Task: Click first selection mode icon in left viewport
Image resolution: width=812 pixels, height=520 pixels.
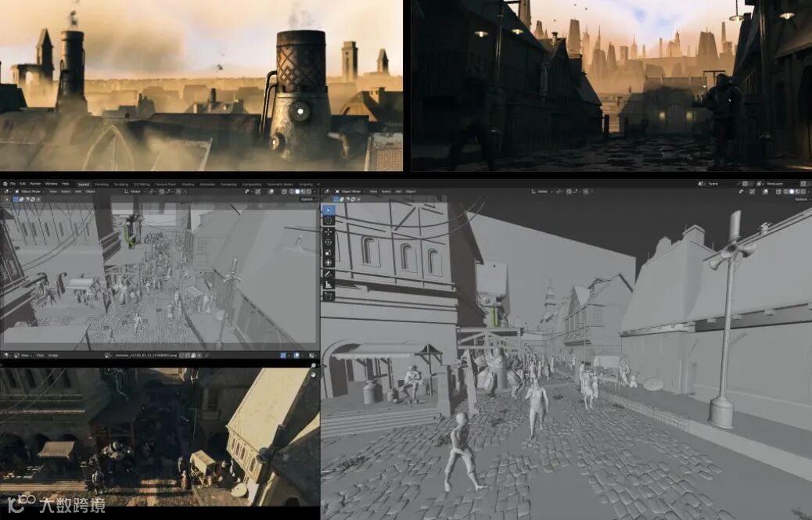Action: click(16, 199)
